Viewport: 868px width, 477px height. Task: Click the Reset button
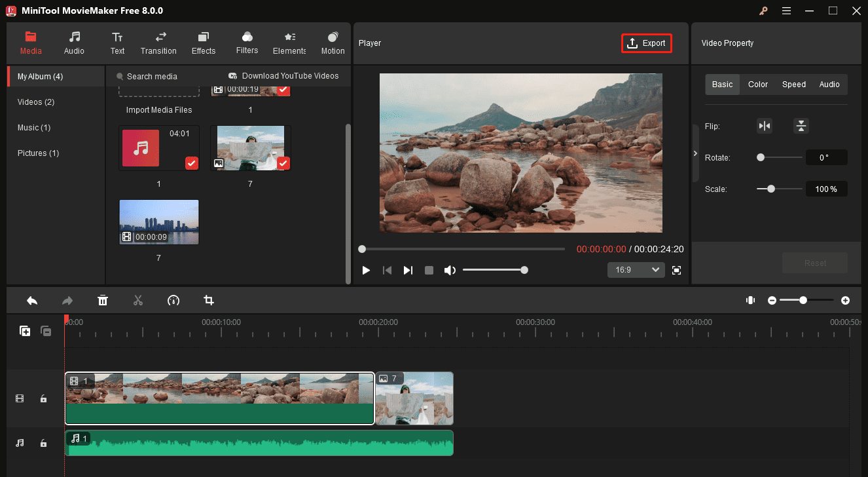pyautogui.click(x=815, y=263)
